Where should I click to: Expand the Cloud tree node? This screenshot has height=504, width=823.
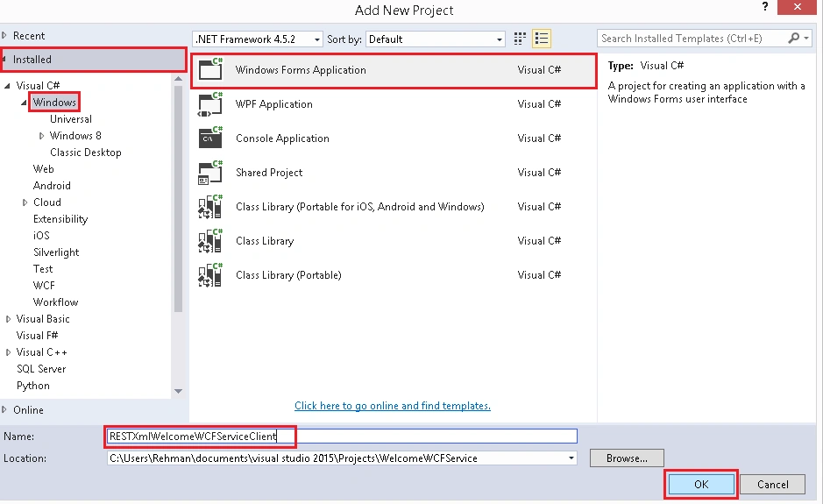click(25, 202)
